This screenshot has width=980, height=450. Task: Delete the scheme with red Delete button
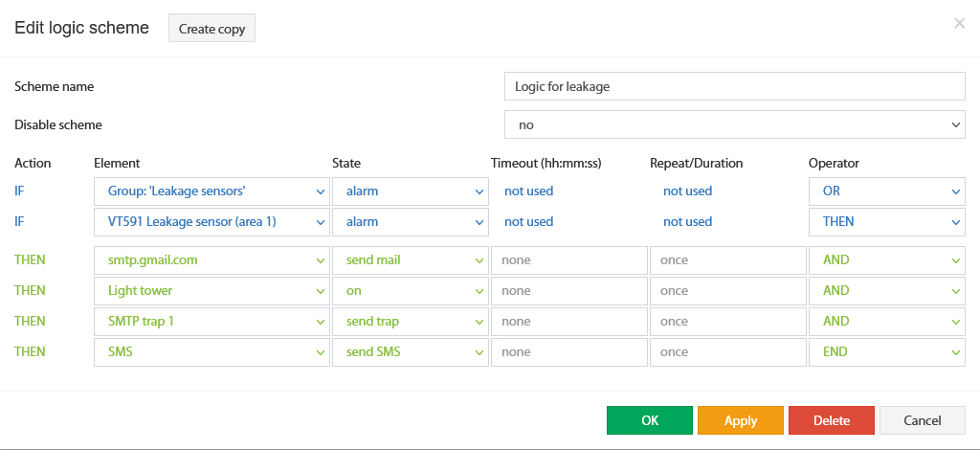(x=832, y=420)
